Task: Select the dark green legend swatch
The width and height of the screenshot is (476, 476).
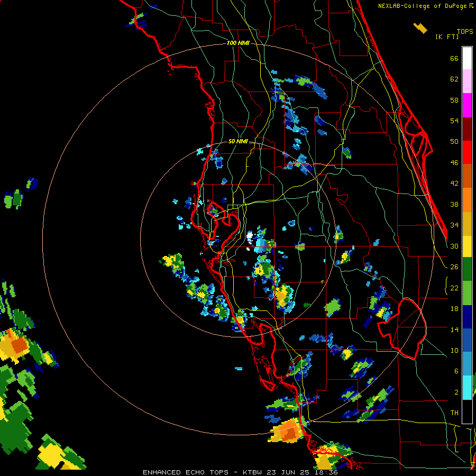Action: pos(467,269)
